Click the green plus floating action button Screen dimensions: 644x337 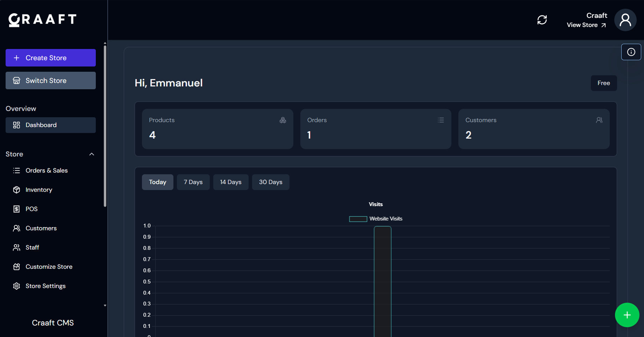(x=627, y=315)
